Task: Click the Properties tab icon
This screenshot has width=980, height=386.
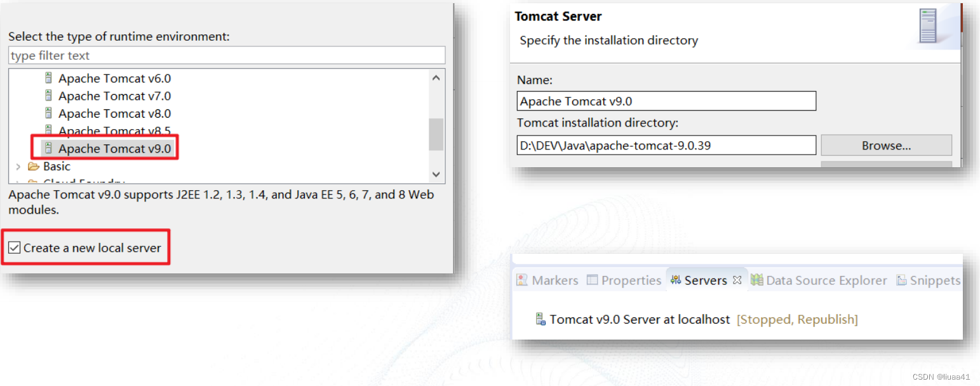Action: [592, 280]
